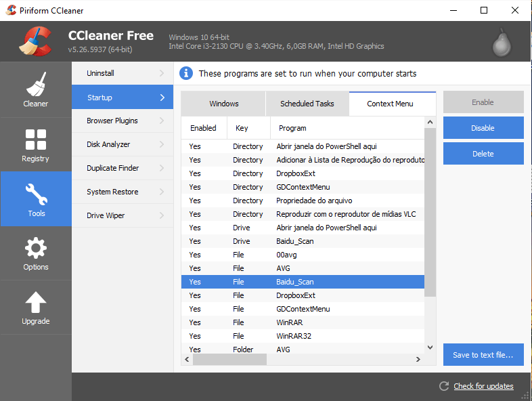The width and height of the screenshot is (532, 401).
Task: Switch to the Windows tab
Action: pos(223,104)
